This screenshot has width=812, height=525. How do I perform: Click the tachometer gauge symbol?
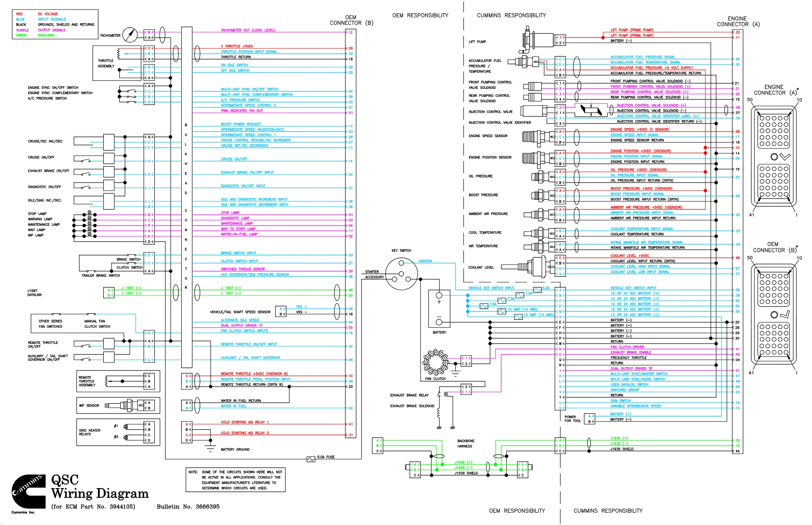[x=130, y=35]
